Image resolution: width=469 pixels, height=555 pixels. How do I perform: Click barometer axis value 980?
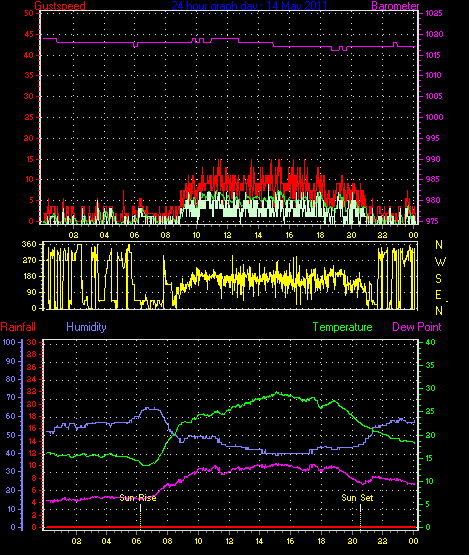point(433,200)
